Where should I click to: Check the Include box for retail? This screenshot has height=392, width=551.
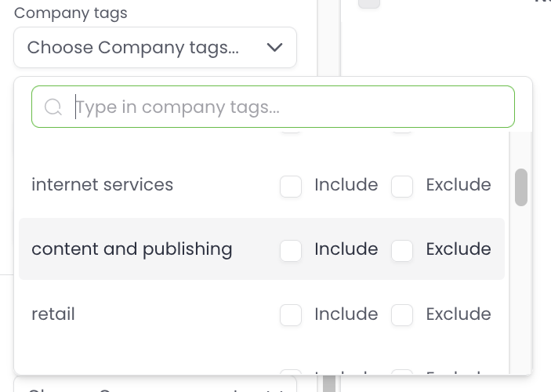(x=291, y=315)
